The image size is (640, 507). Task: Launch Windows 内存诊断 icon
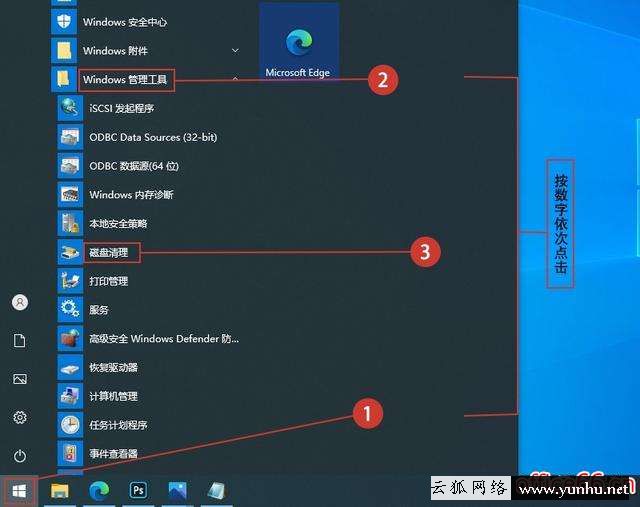[x=70, y=194]
